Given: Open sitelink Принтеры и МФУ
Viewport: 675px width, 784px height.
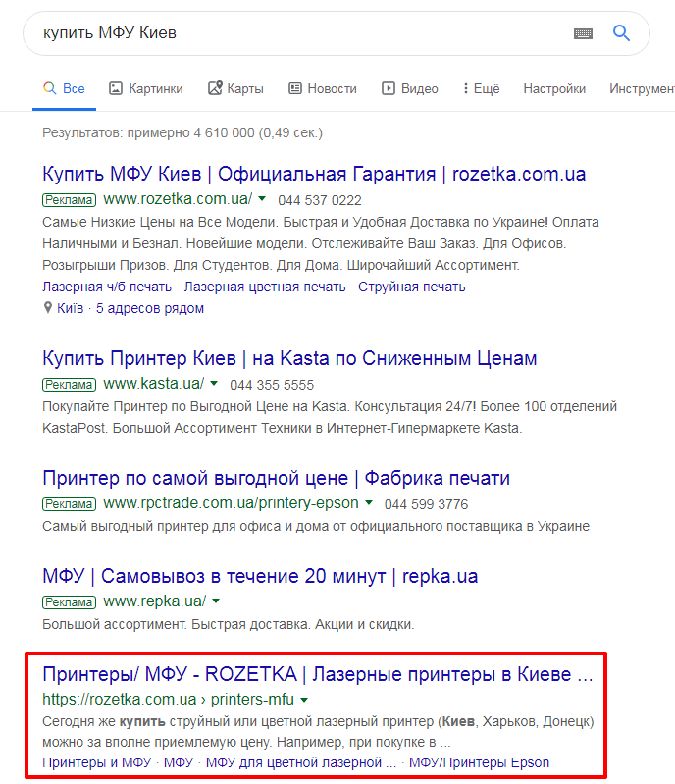Looking at the screenshot, I should tap(96, 763).
